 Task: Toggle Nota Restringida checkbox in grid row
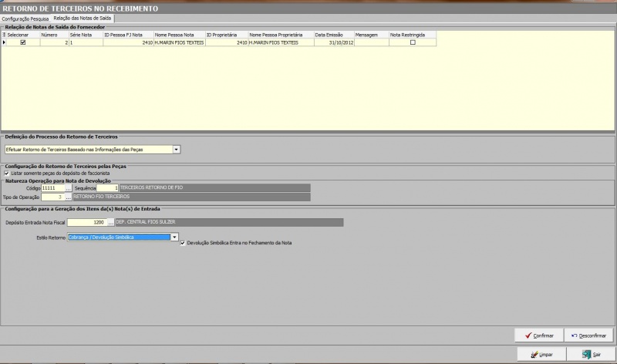tap(413, 42)
